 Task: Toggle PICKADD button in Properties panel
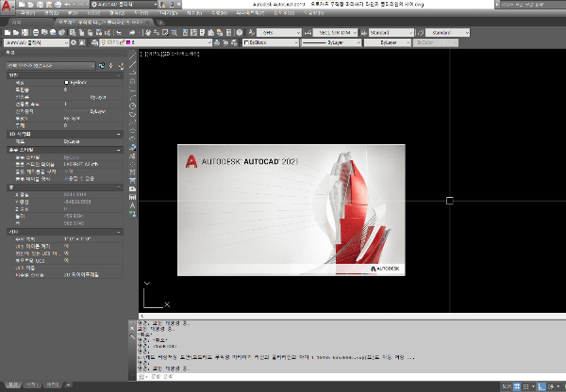[102, 66]
